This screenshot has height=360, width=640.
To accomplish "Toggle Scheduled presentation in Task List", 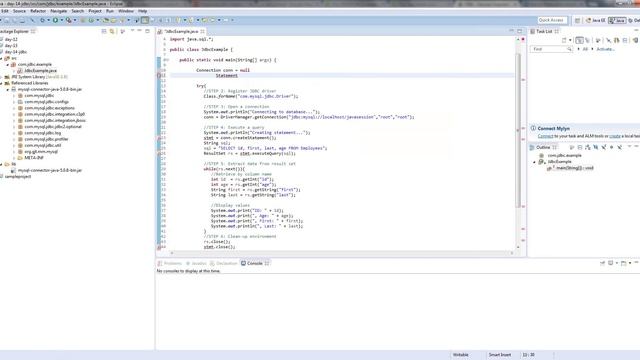I will (x=587, y=40).
